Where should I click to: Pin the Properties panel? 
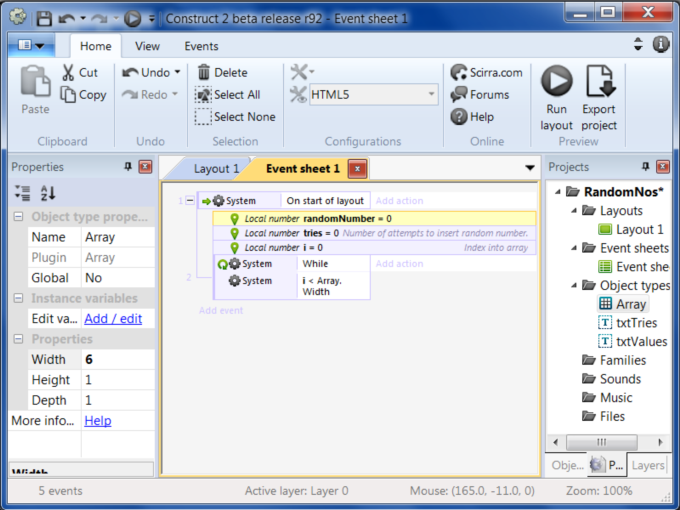(x=128, y=167)
